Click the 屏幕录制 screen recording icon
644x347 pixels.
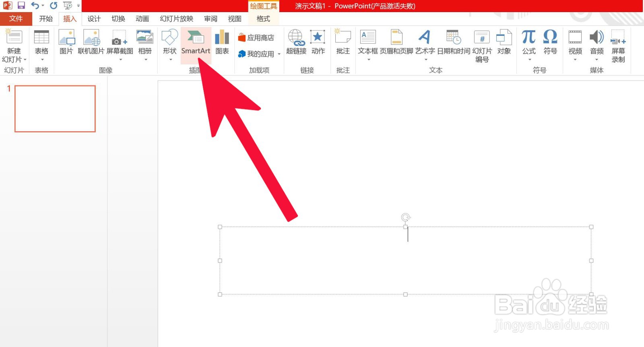(618, 37)
